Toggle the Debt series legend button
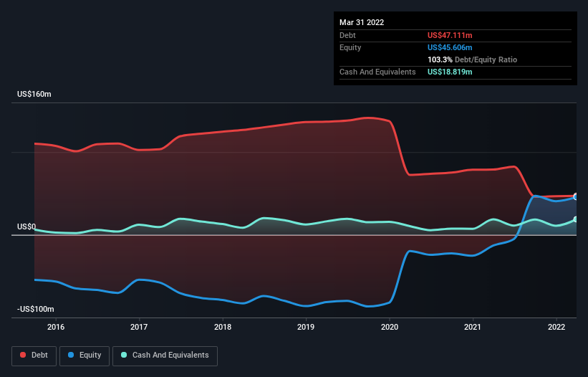This screenshot has height=377, width=588. (x=34, y=355)
